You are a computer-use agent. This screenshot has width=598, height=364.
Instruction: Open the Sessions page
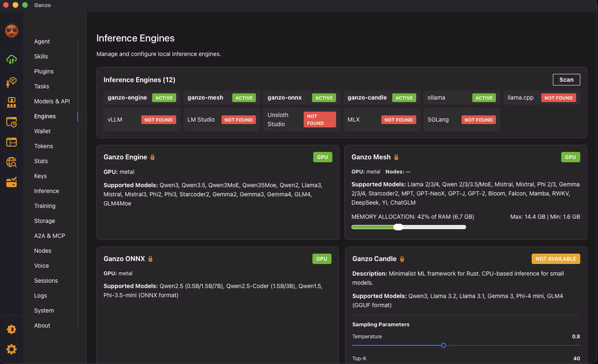click(46, 280)
